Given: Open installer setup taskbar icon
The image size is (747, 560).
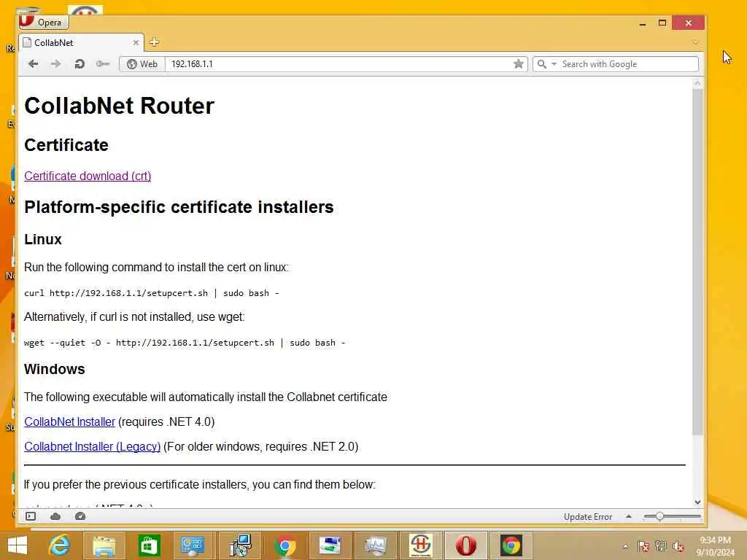Looking at the screenshot, I should [x=239, y=545].
